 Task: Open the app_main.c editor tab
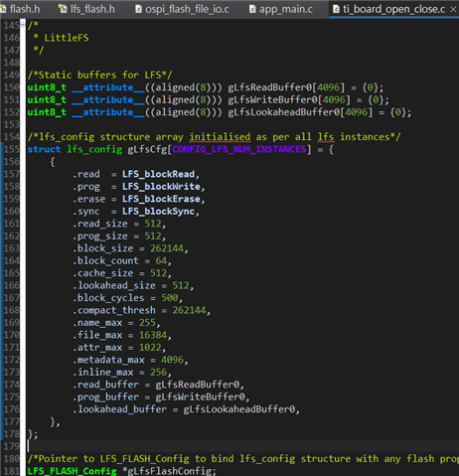(281, 9)
